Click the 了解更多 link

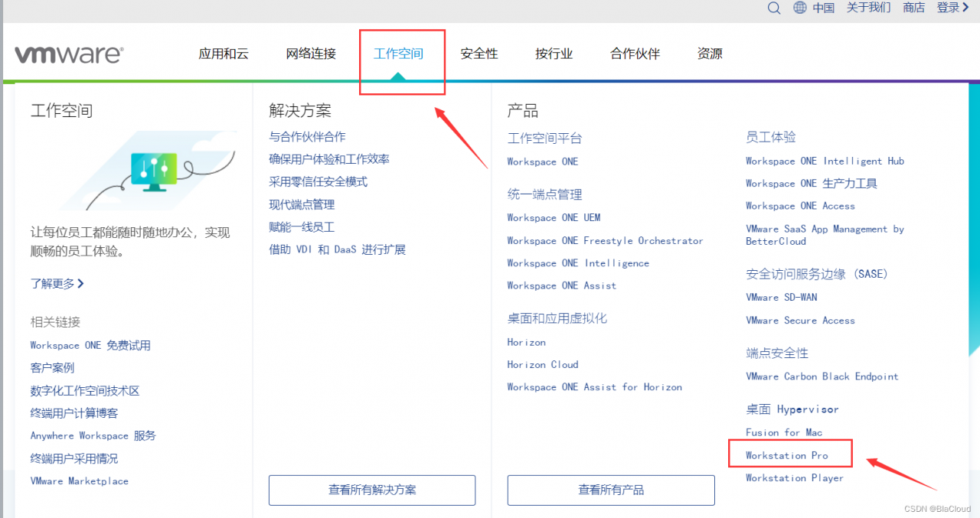tap(57, 284)
